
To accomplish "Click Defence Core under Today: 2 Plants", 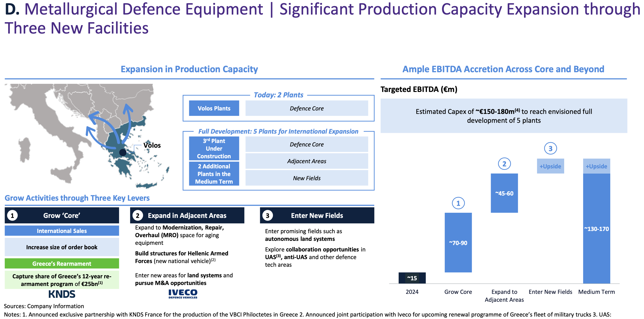I will click(306, 108).
